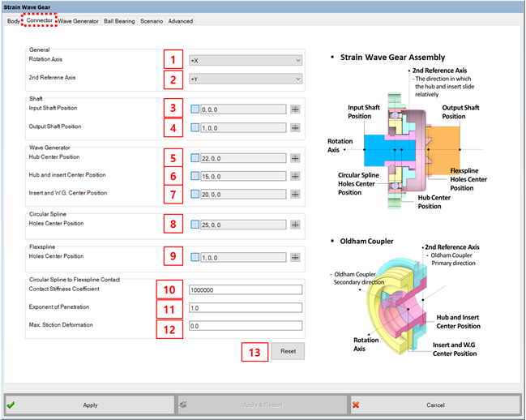
Task: Click the Cancel button
Action: click(435, 405)
